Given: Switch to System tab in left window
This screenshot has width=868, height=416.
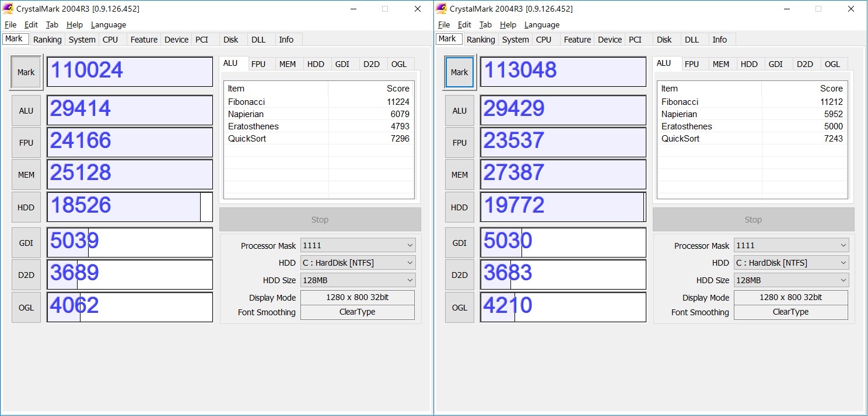Looking at the screenshot, I should (x=82, y=40).
